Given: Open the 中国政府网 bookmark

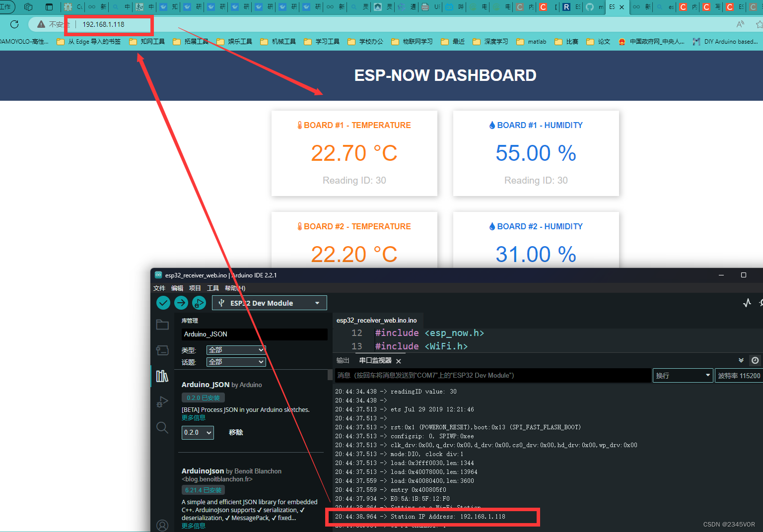Looking at the screenshot, I should point(652,42).
